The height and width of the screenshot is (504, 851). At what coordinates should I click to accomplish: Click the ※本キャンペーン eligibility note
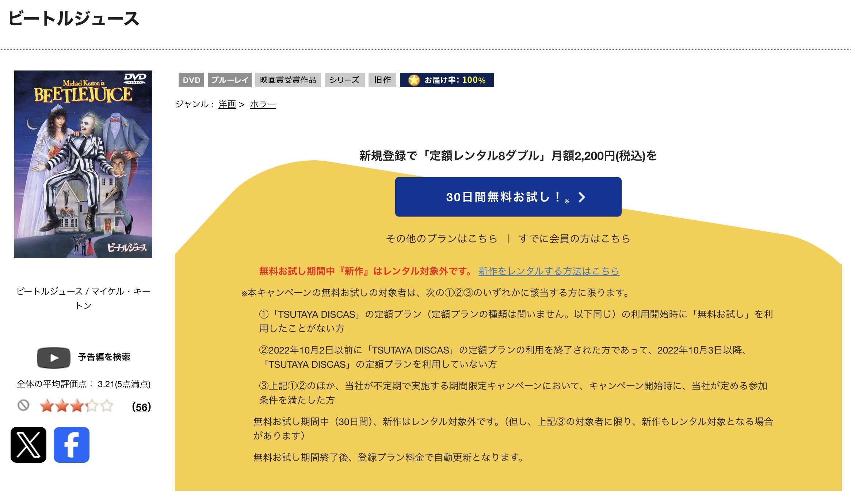(x=436, y=293)
